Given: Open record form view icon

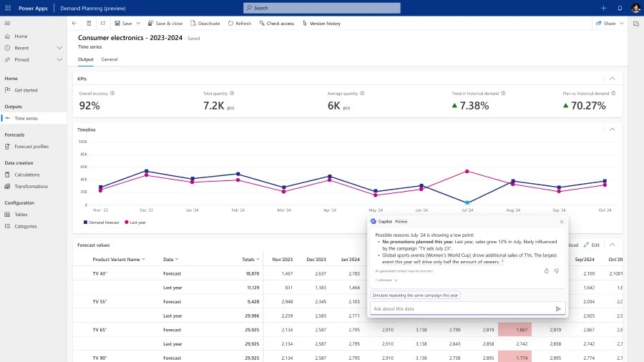Looking at the screenshot, I should [89, 24].
